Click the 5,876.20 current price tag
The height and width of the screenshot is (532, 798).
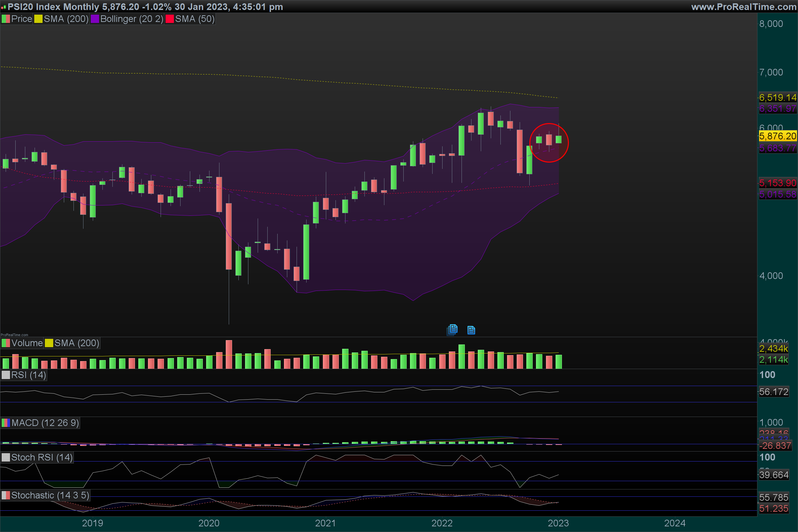point(777,136)
